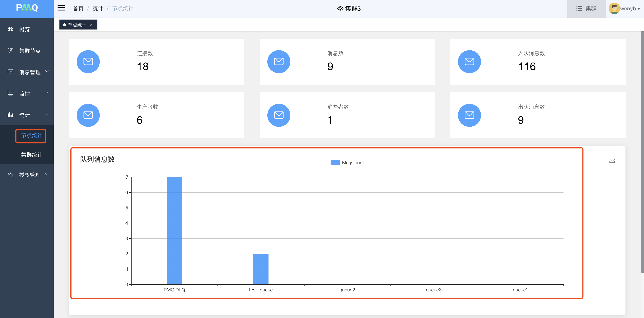Click the 消费者数 envelope icon

[278, 115]
